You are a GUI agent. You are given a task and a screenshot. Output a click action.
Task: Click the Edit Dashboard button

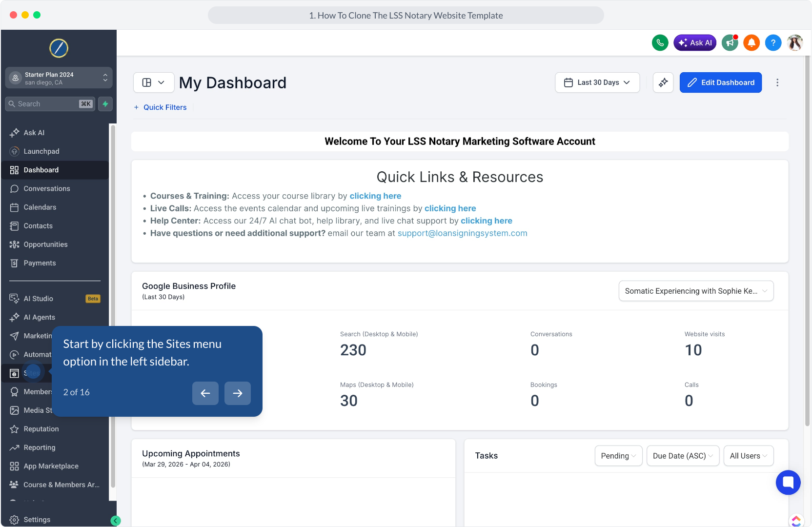(x=721, y=82)
